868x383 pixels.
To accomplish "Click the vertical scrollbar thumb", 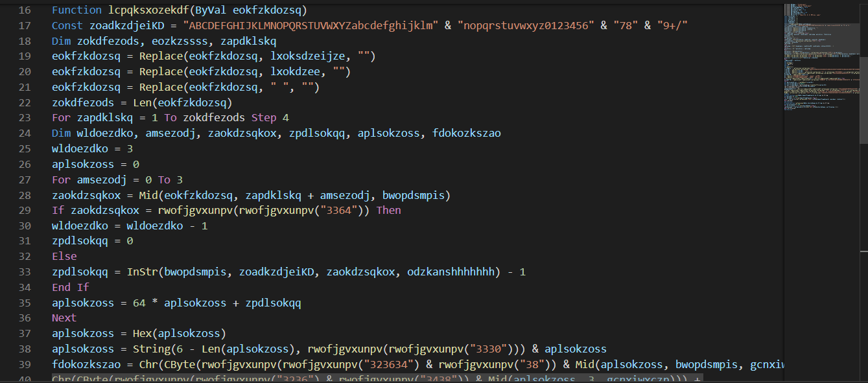I will click(x=863, y=97).
